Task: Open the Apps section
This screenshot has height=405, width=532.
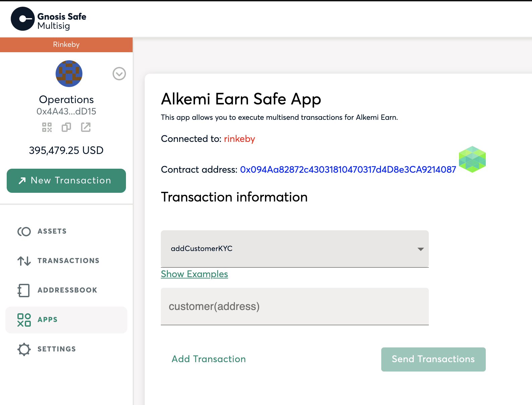Action: tap(66, 320)
